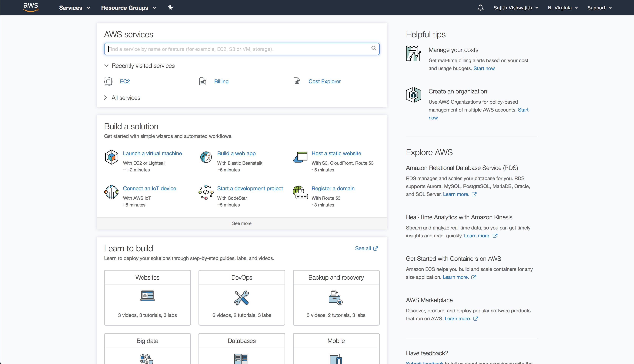Viewport: 634px width, 364px height.
Task: Click the Launch a virtual machine cube icon
Action: tap(111, 157)
